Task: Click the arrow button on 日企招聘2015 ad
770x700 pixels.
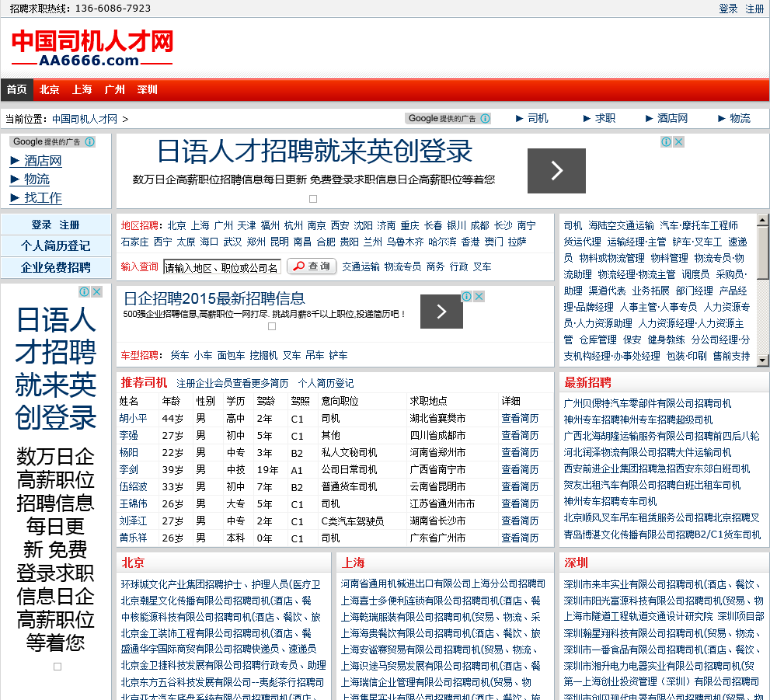Action: 441,312
